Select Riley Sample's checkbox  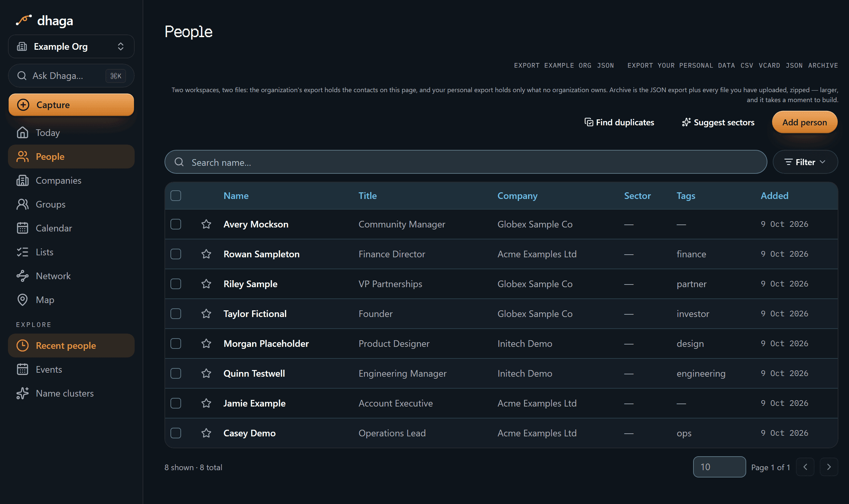coord(175,284)
